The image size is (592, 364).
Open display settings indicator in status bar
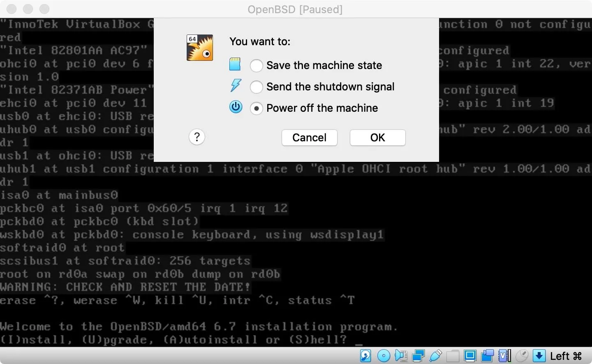pyautogui.click(x=470, y=356)
